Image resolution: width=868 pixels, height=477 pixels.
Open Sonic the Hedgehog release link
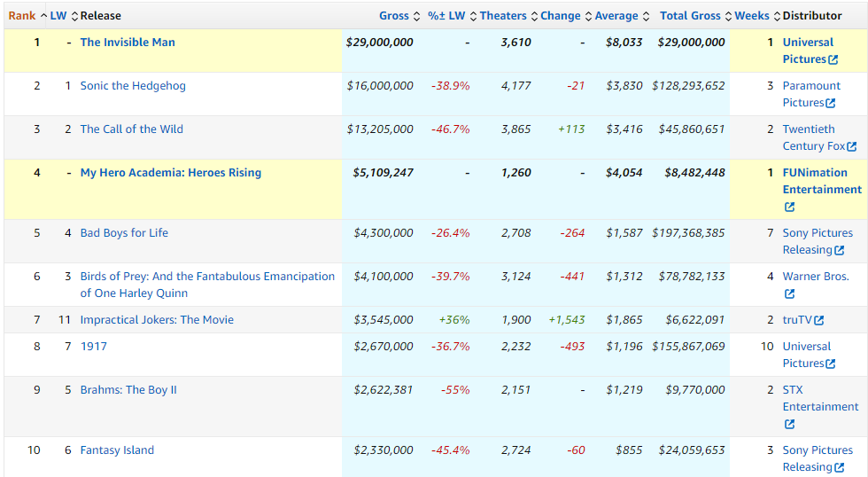pyautogui.click(x=133, y=85)
